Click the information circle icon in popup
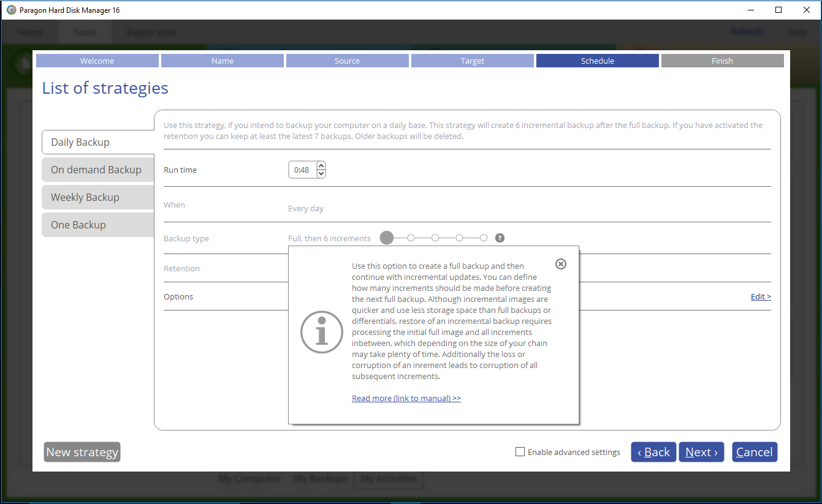The height and width of the screenshot is (504, 822). (322, 332)
